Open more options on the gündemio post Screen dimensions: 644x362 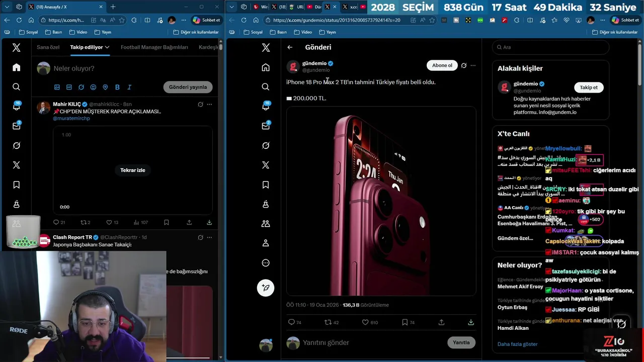click(472, 65)
